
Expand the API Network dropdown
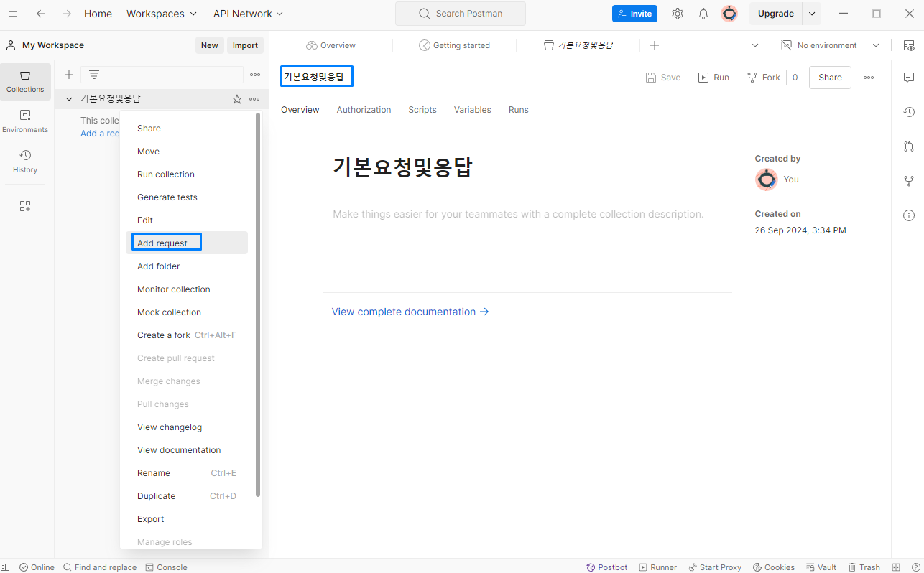click(249, 14)
